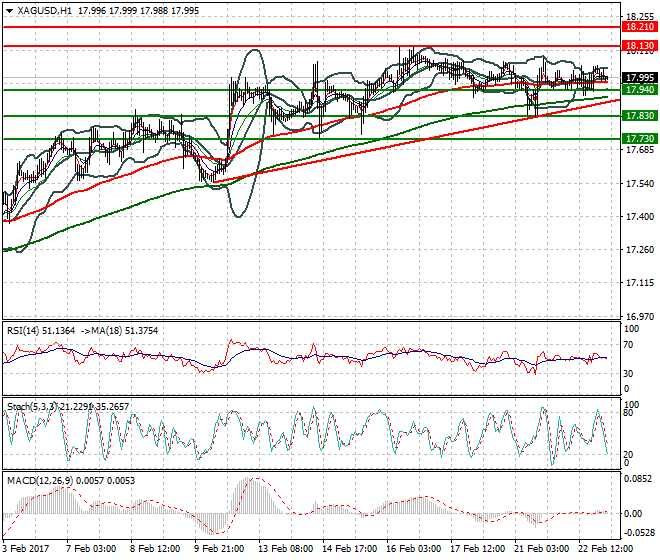Click the 22 Feb 12:00 time label
Viewport: 660px width, 560px height.
click(x=605, y=549)
